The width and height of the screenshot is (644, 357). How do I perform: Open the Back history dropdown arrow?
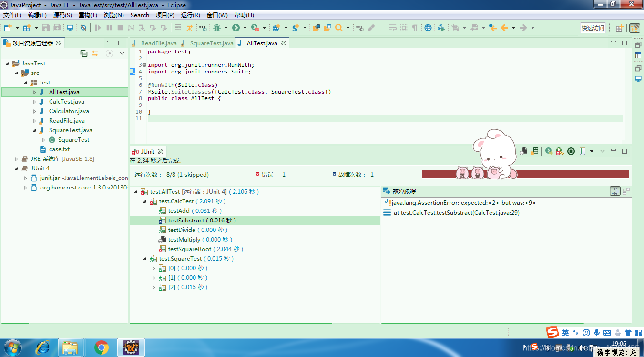[513, 28]
